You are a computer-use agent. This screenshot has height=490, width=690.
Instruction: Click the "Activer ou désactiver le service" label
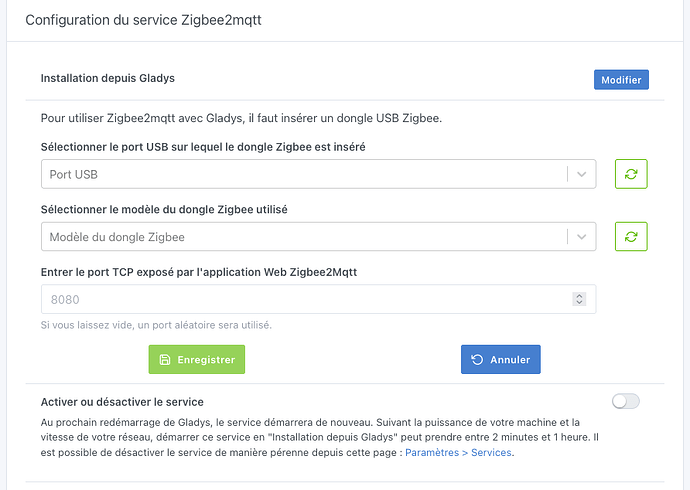click(x=122, y=402)
